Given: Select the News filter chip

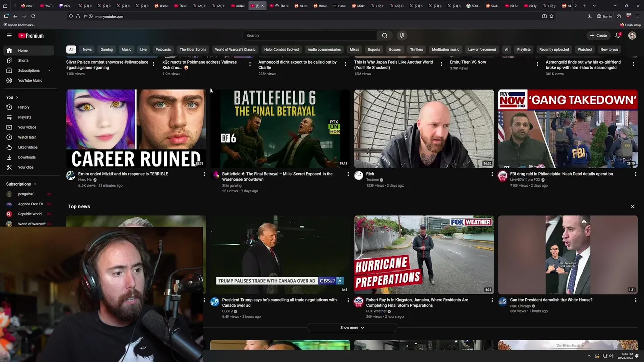Looking at the screenshot, I should pyautogui.click(x=87, y=49).
